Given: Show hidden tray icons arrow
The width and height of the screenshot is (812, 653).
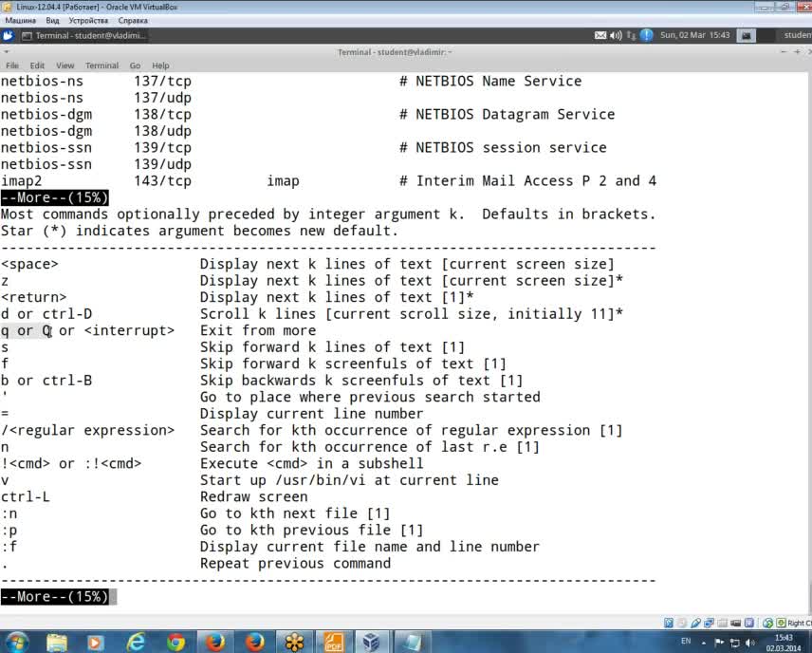Looking at the screenshot, I should pos(703,643).
